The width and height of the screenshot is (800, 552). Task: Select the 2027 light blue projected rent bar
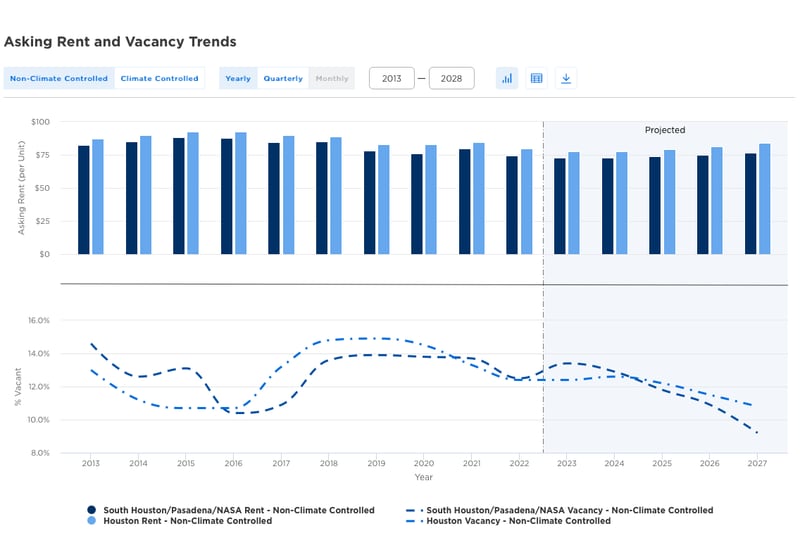point(765,199)
